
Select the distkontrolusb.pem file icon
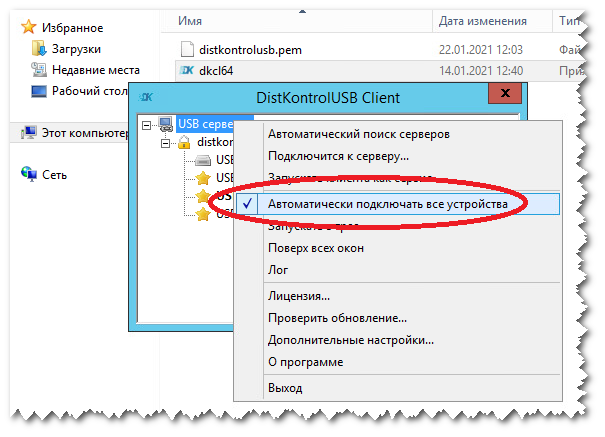[188, 49]
